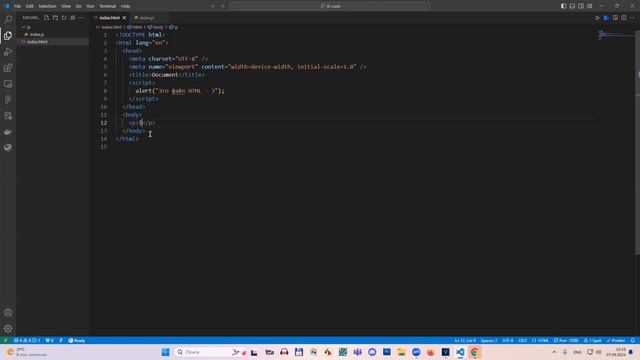The width and height of the screenshot is (640, 360).
Task: Click the body breadcrumb segment
Action: coord(156,27)
